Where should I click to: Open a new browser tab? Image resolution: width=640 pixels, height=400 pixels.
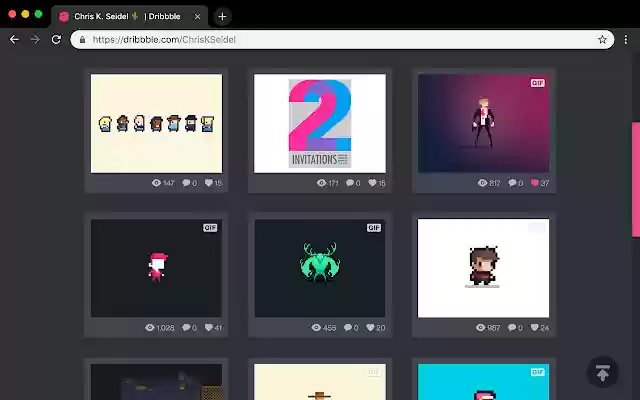pos(222,17)
